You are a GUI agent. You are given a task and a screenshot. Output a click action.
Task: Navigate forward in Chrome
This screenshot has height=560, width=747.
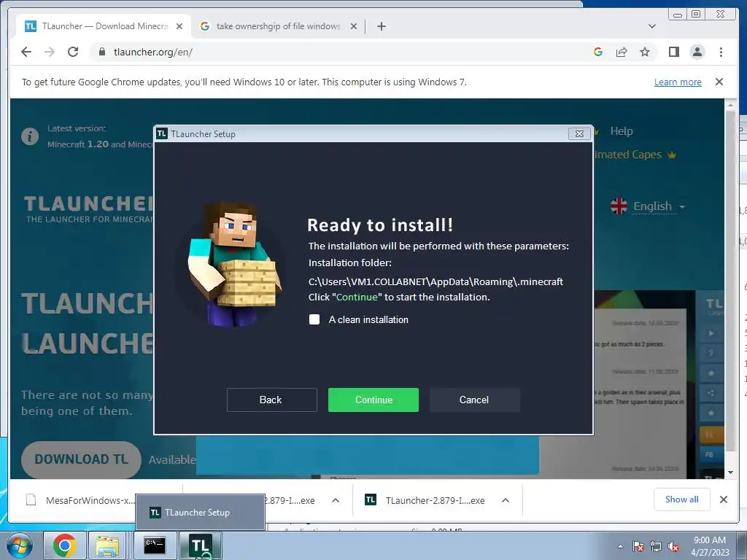[x=50, y=52]
